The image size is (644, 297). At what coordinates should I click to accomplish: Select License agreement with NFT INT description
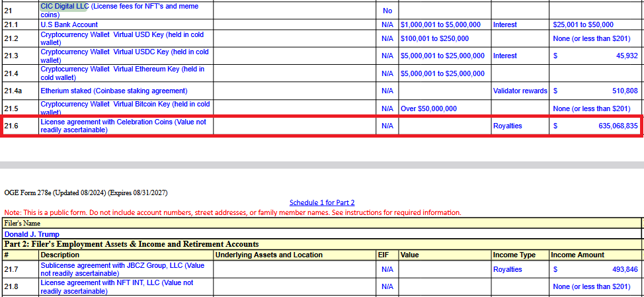(x=117, y=286)
